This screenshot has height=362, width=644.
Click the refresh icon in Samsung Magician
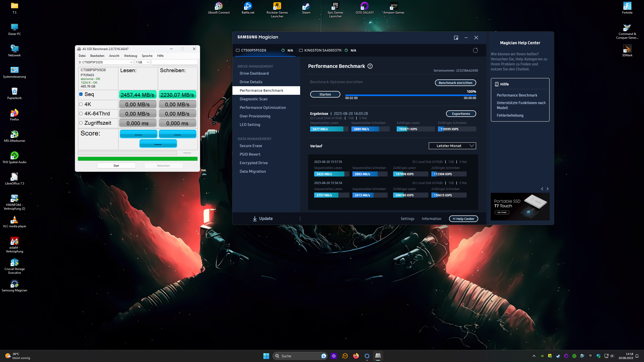coord(475,50)
